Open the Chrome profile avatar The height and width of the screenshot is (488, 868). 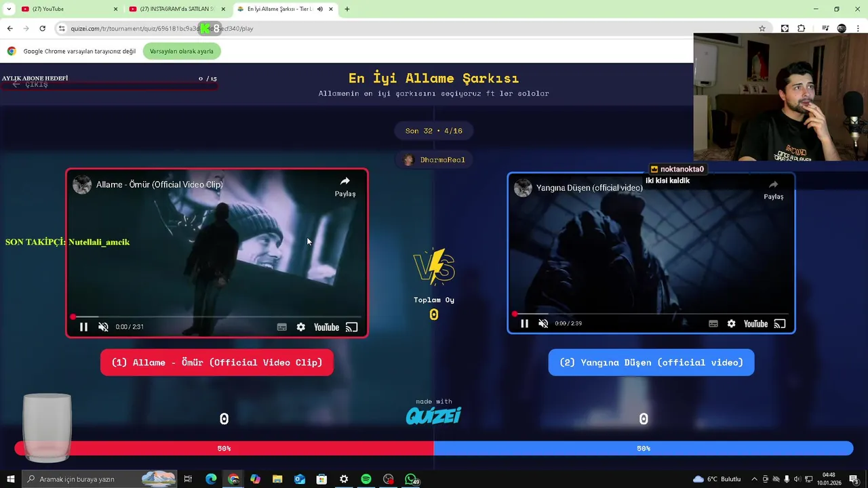coord(842,28)
